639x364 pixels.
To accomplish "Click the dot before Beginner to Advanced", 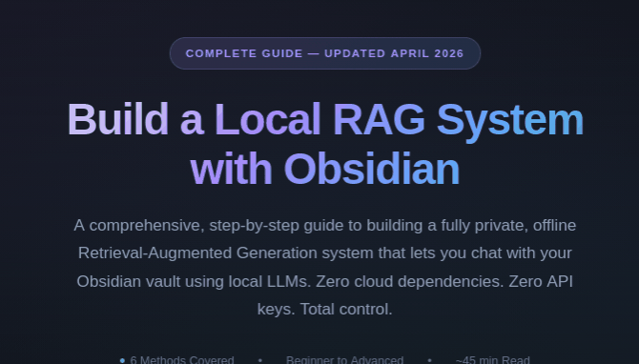I will pyautogui.click(x=260, y=360).
